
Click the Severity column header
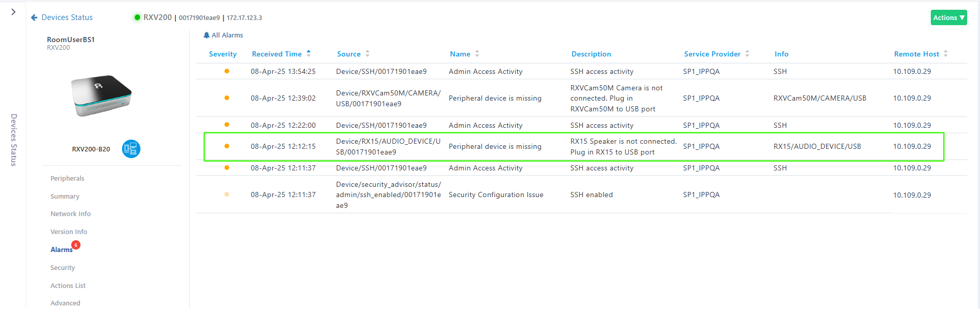point(222,54)
